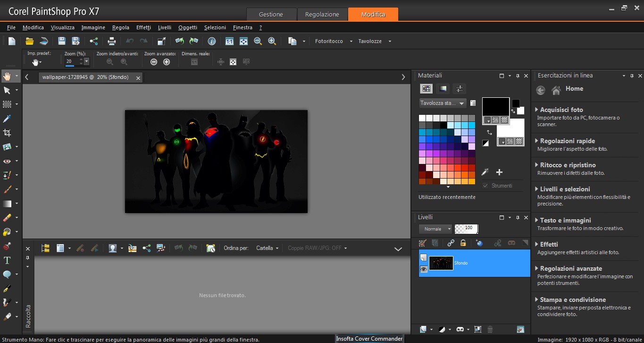
Task: Toggle the Strumenti checkbox in Materiali
Action: [485, 186]
